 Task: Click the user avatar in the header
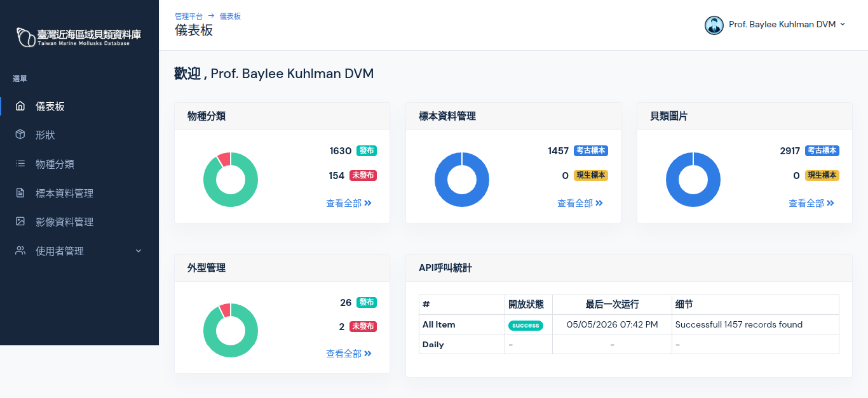(714, 25)
